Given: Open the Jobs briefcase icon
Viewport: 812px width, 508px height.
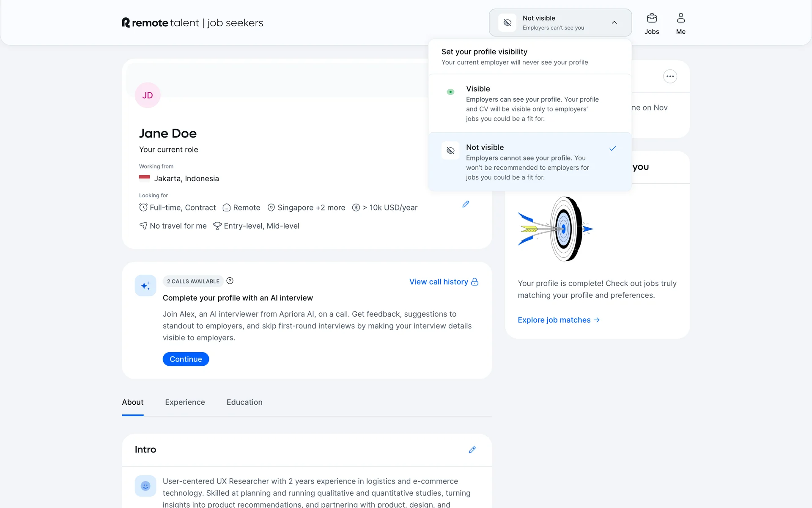Looking at the screenshot, I should coord(651,19).
